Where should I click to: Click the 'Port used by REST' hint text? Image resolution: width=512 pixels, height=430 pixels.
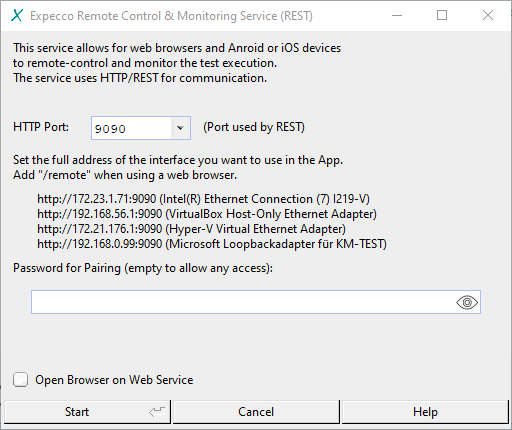pos(254,127)
